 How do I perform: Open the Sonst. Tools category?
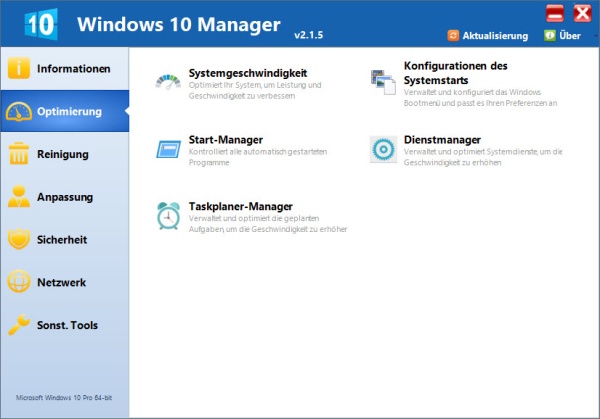pos(65,325)
